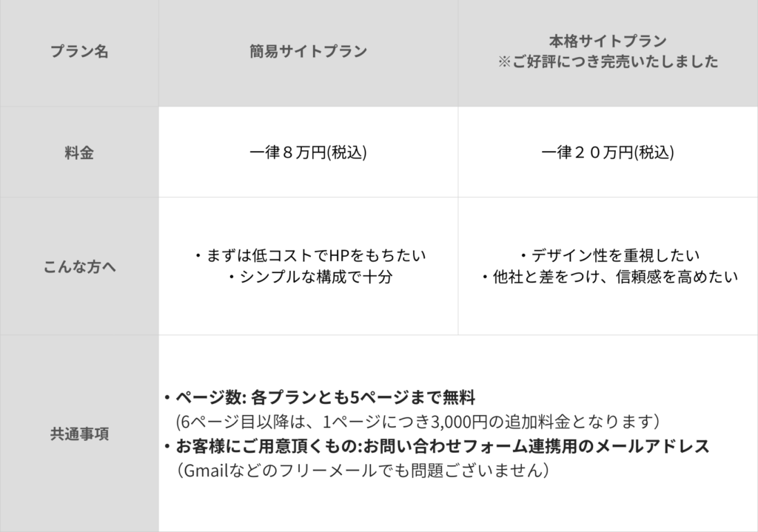Screen dimensions: 758x532
Task: Click the 他社と差をつけ、信頼感を高めたい bullet
Action: coord(609,277)
